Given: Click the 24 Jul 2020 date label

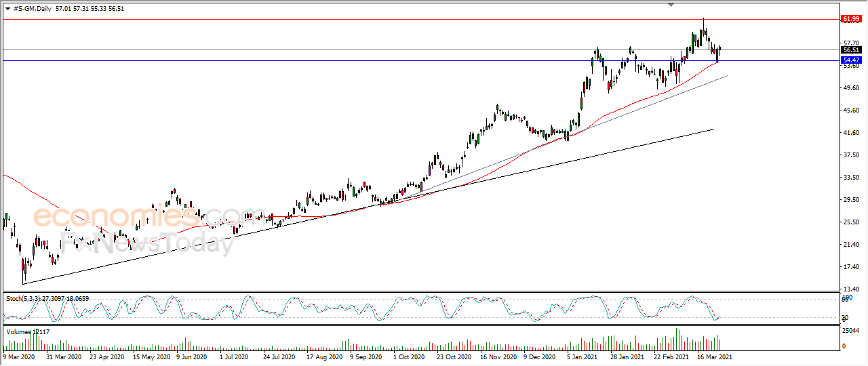Looking at the screenshot, I should tap(279, 356).
